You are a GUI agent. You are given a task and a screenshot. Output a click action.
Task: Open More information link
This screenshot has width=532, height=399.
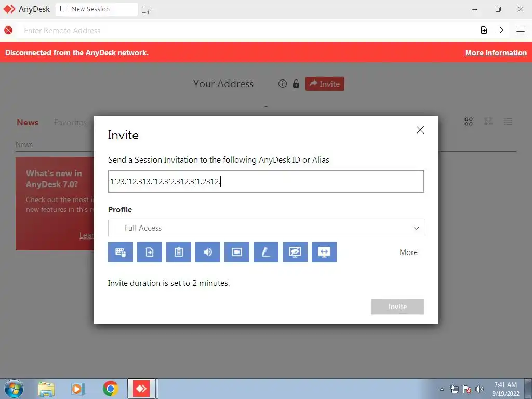[496, 52]
